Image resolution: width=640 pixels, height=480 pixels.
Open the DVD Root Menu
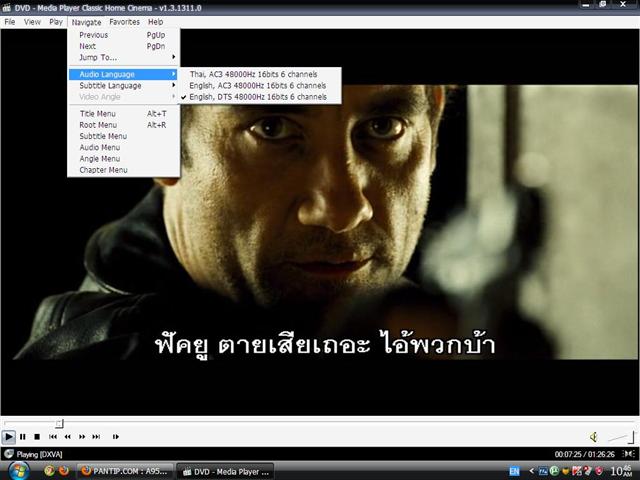click(x=123, y=125)
